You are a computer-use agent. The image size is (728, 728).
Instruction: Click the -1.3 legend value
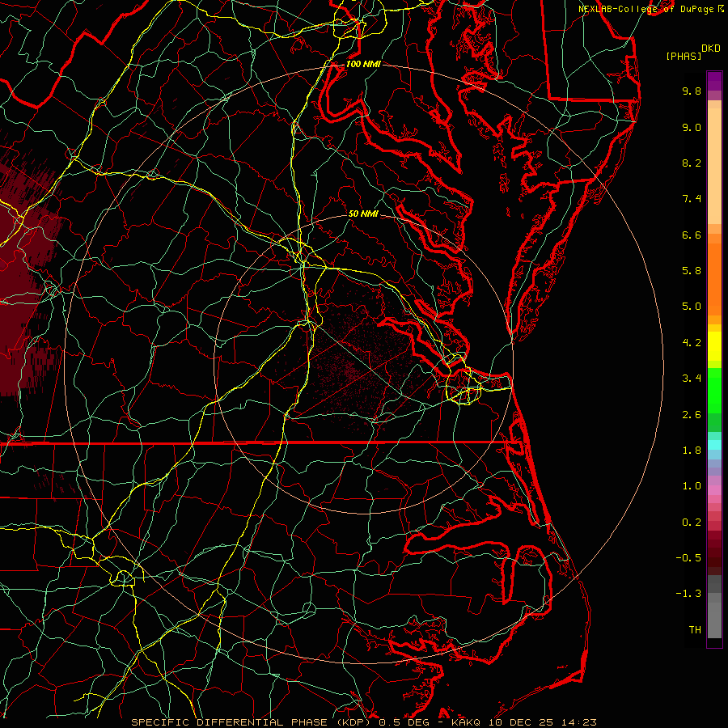click(688, 594)
